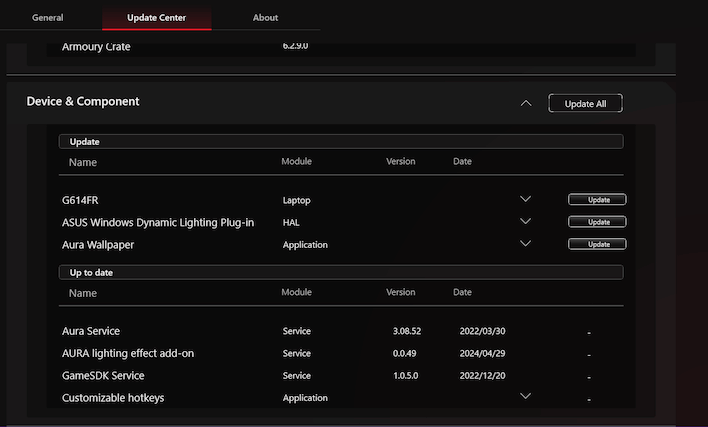Image resolution: width=708 pixels, height=427 pixels.
Task: Collapse the Device & Component section
Action: pyautogui.click(x=526, y=103)
